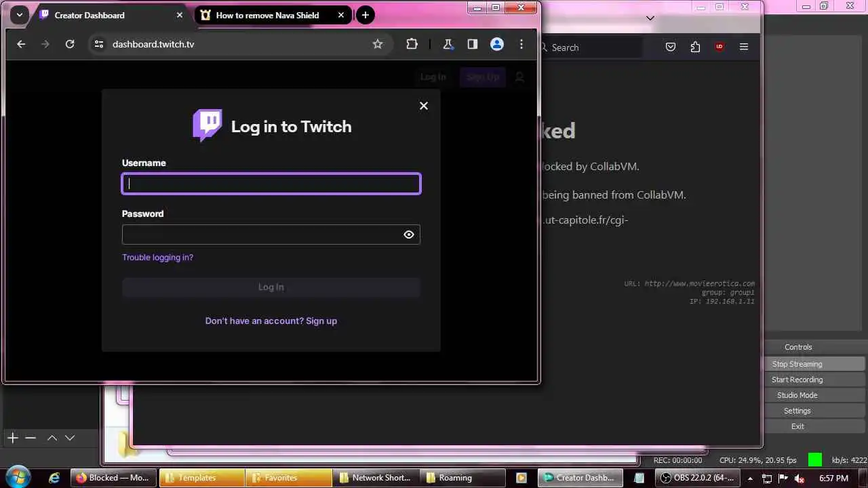Open OBS Settings button

click(797, 411)
